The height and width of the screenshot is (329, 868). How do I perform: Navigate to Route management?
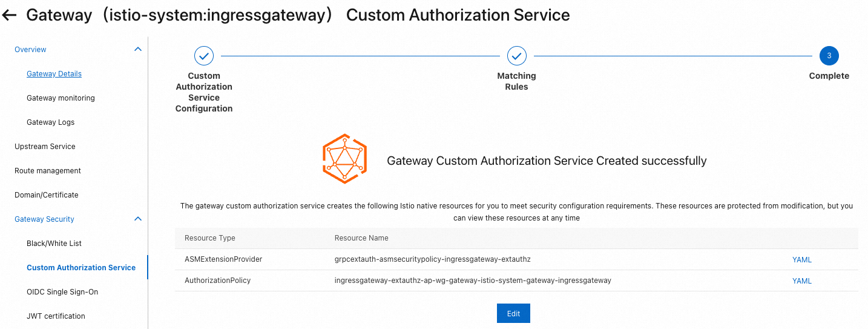[x=48, y=171]
